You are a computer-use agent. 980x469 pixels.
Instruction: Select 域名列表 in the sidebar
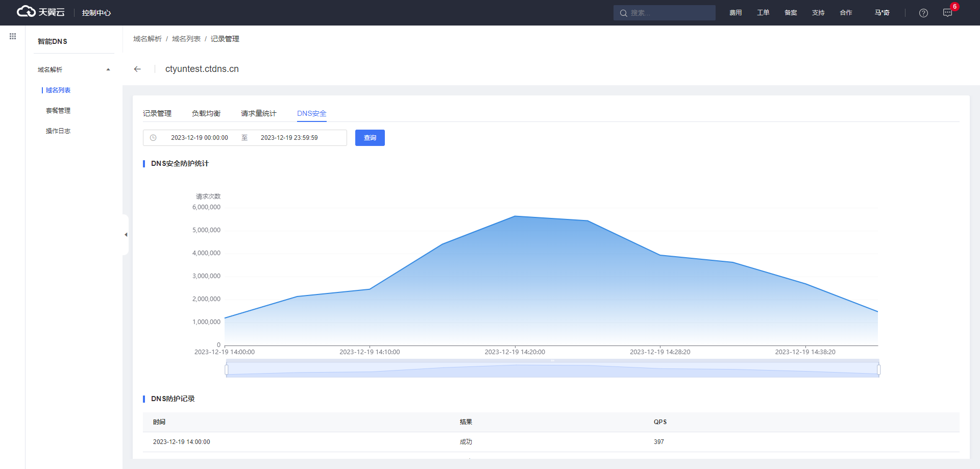58,90
